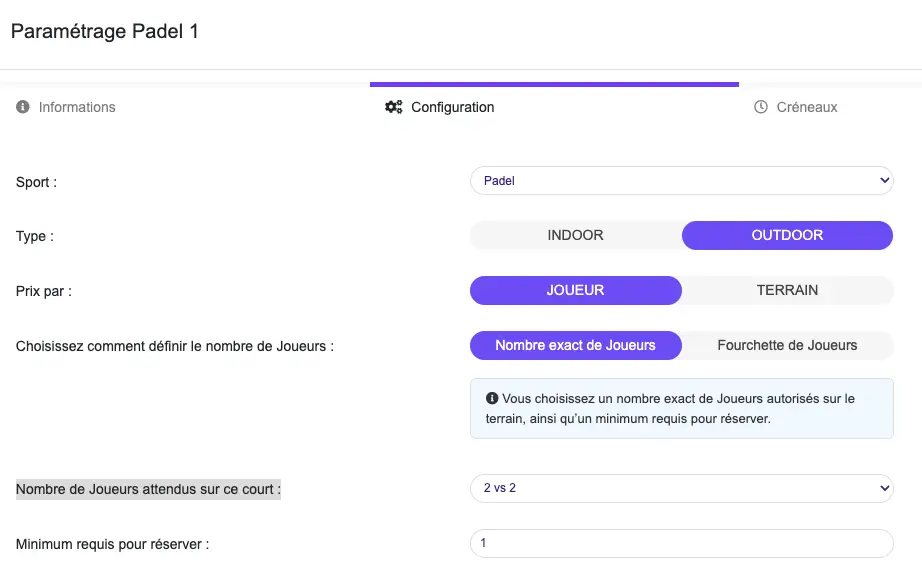Click the 'Prix par :' label
922x579 pixels.
[x=44, y=291]
